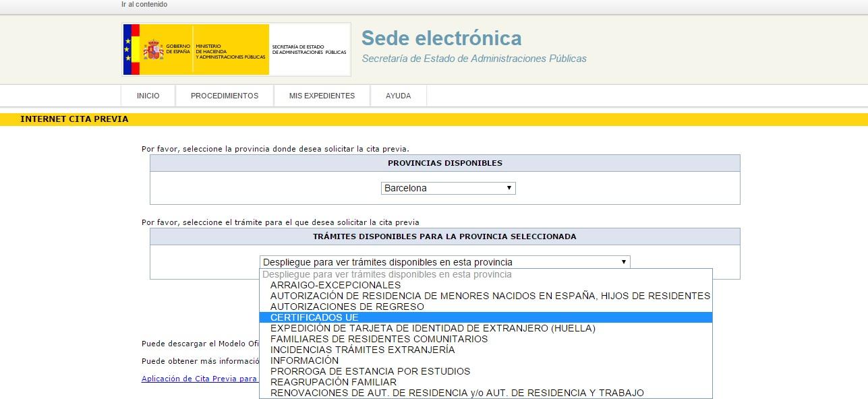
Task: Select residencia de menores nacidos en España
Action: (x=490, y=296)
